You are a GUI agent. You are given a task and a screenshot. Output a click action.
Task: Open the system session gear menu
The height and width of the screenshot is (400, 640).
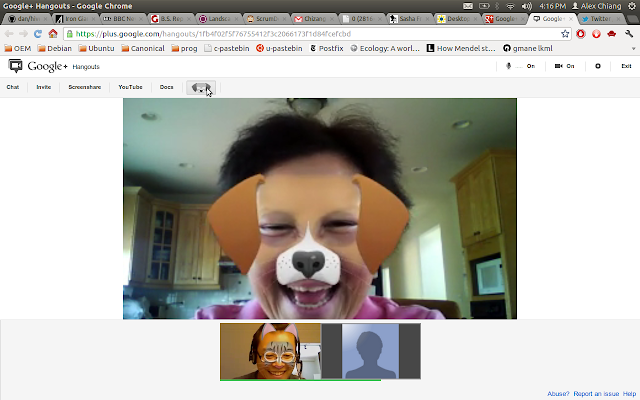[x=631, y=6]
